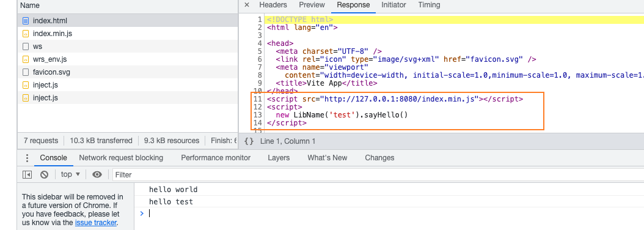Open the Network request blocking drawer tab
Screen dimensions: 644x230
(x=121, y=158)
